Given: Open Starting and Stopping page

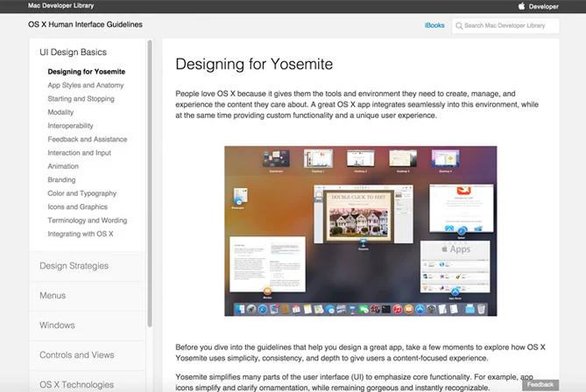Looking at the screenshot, I should coord(81,99).
